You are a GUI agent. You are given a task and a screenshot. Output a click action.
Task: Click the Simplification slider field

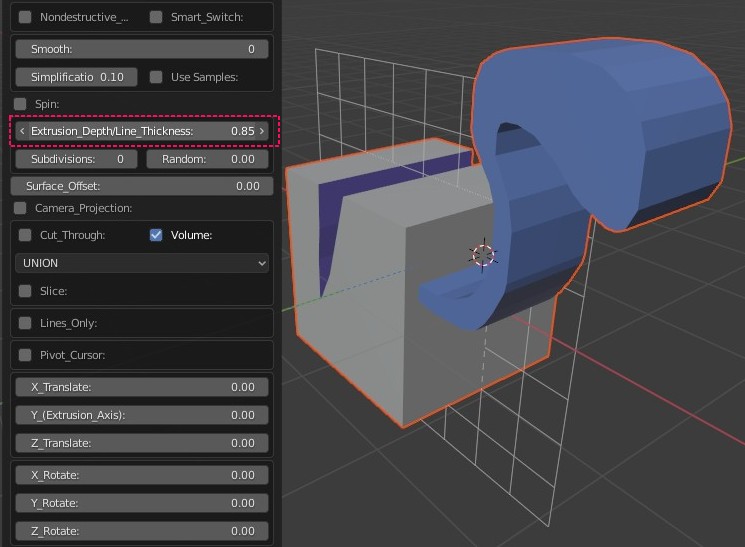coord(77,77)
